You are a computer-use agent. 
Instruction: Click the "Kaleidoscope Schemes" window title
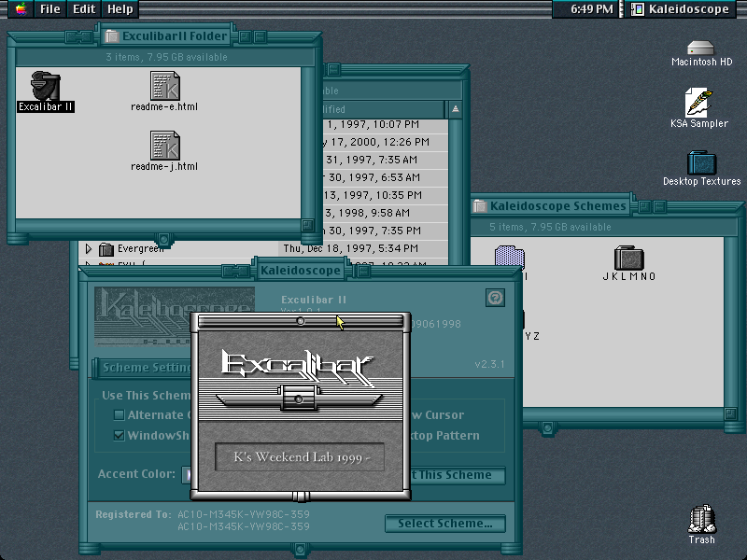click(557, 206)
